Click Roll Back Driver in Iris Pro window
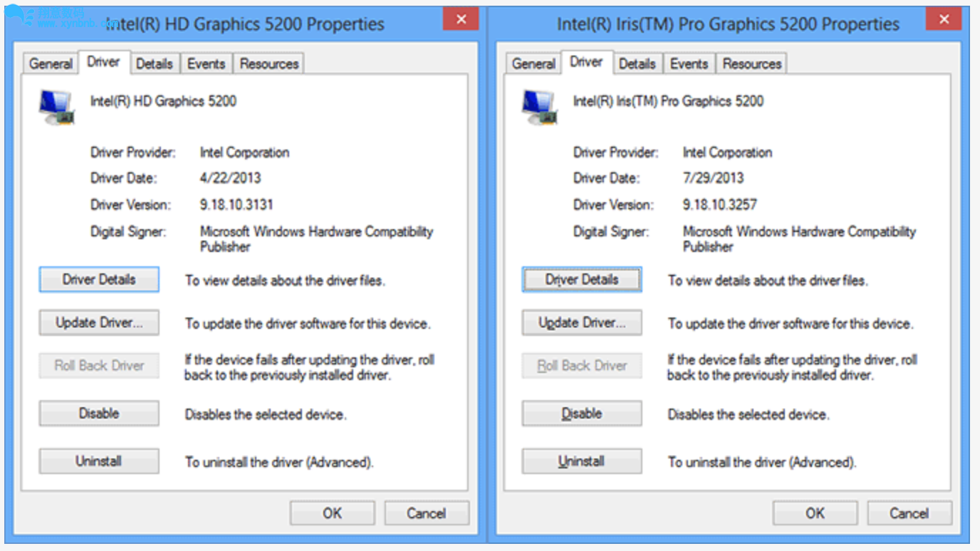Viewport: 980px width, 551px height. tap(582, 365)
